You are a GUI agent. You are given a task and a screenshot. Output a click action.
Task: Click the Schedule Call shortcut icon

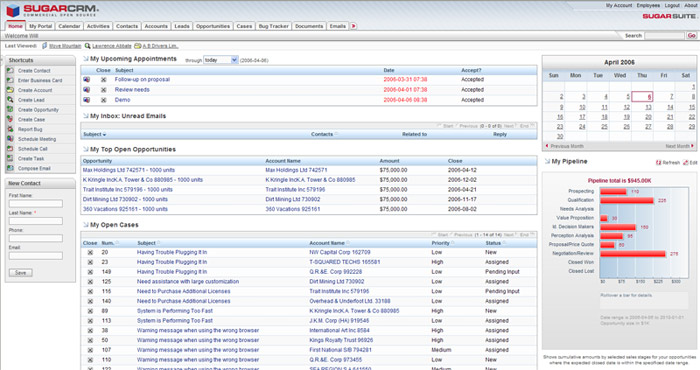pyautogui.click(x=10, y=149)
